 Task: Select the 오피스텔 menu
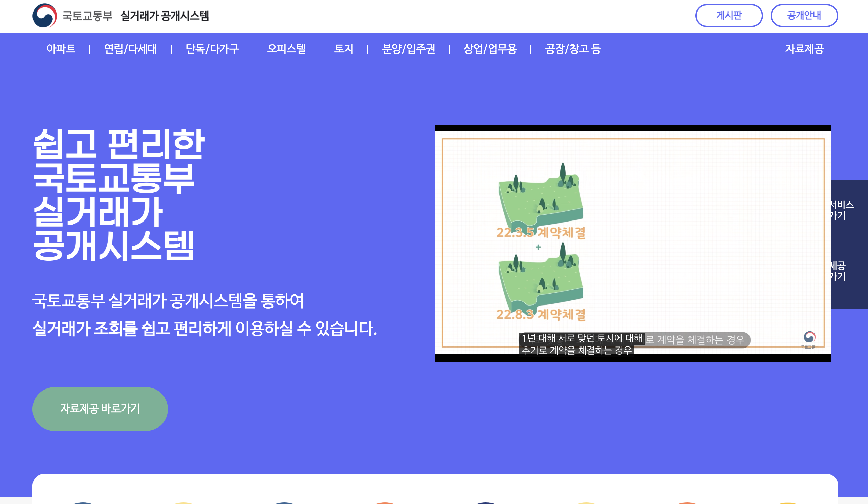pyautogui.click(x=287, y=49)
